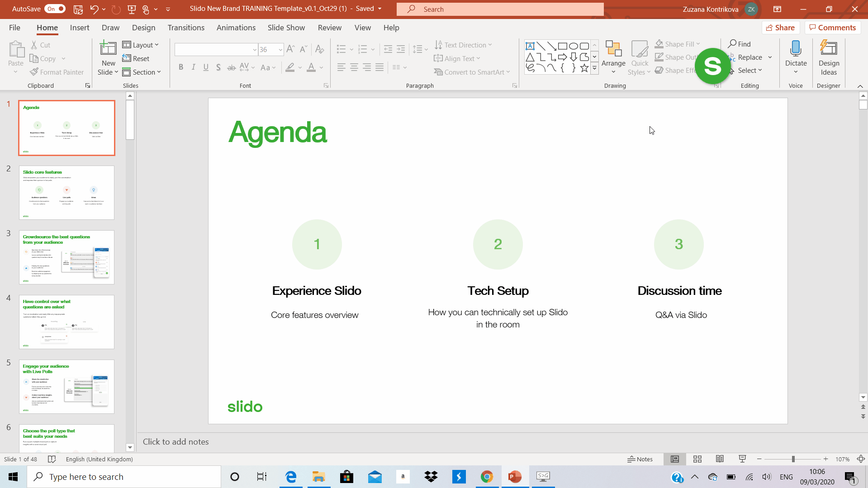Open the ribbon display options icon
The width and height of the screenshot is (868, 488).
pyautogui.click(x=777, y=9)
